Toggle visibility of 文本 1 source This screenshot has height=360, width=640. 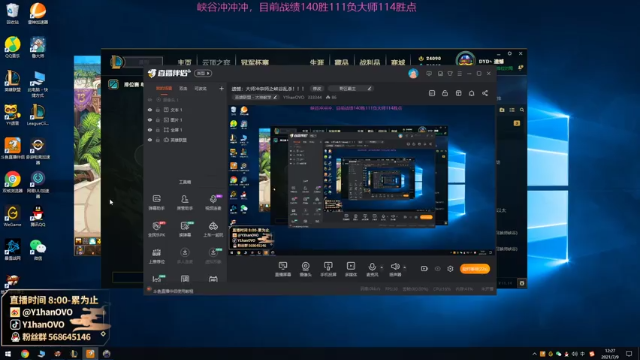(x=150, y=110)
